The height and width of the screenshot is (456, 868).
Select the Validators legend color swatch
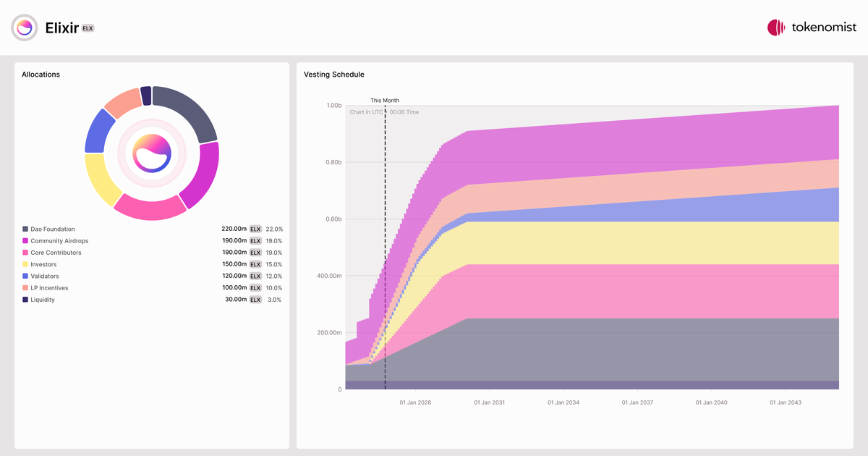click(x=25, y=276)
